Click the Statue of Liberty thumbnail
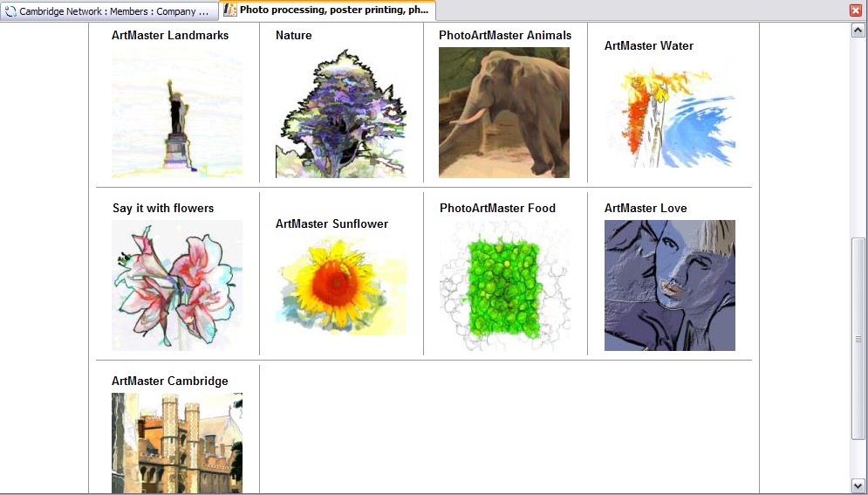 pyautogui.click(x=177, y=113)
